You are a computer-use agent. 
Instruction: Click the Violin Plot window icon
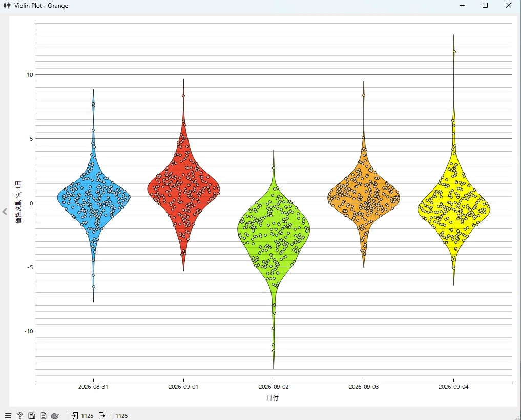point(7,5)
